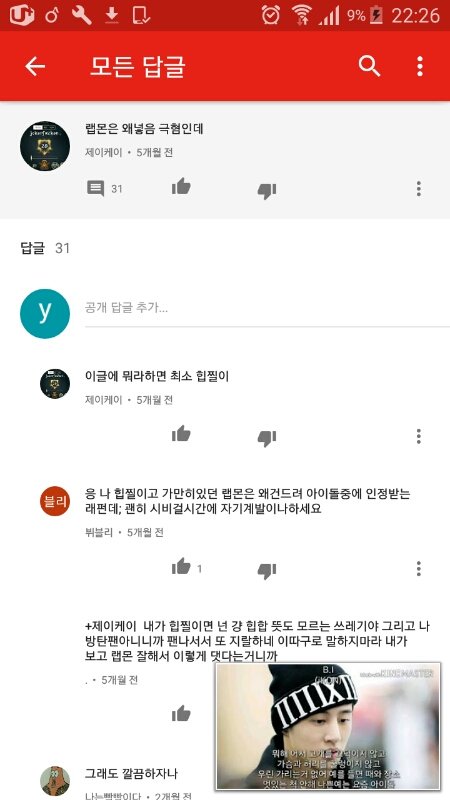Dislike the 이글에 뭐라하면 최소 힙찔이 reply

coord(267,438)
